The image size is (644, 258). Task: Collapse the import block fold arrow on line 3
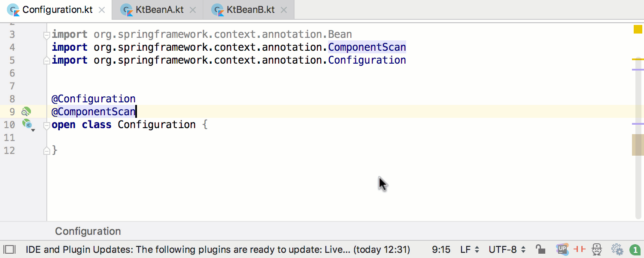[46, 35]
